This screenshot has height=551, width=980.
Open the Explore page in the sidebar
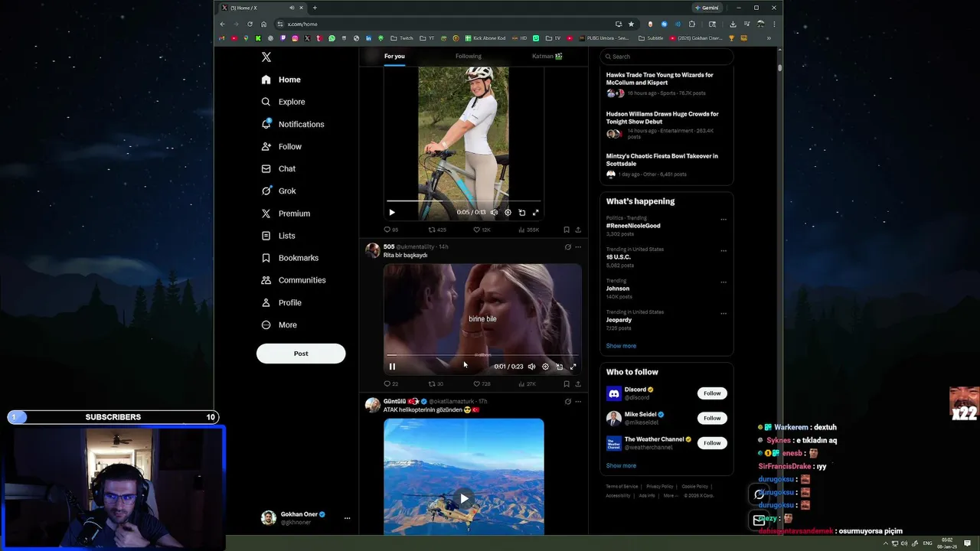click(283, 102)
